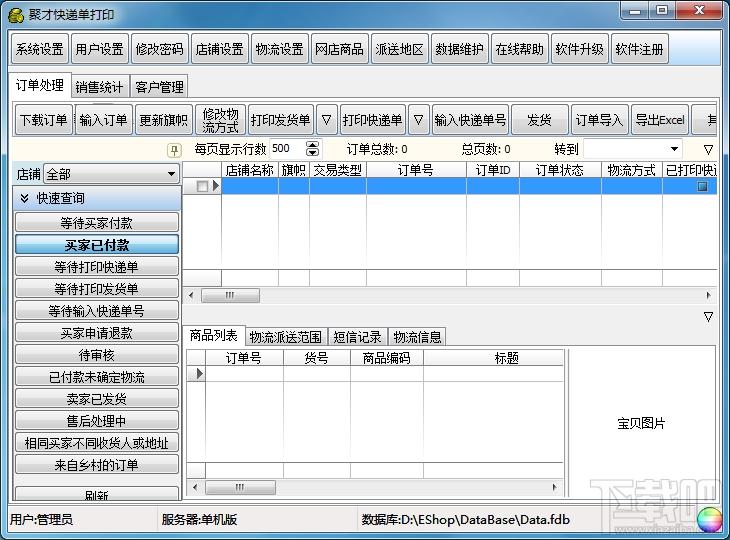Click the 输入订单 toolbar button
Screen dimensions: 730x540
click(x=103, y=120)
